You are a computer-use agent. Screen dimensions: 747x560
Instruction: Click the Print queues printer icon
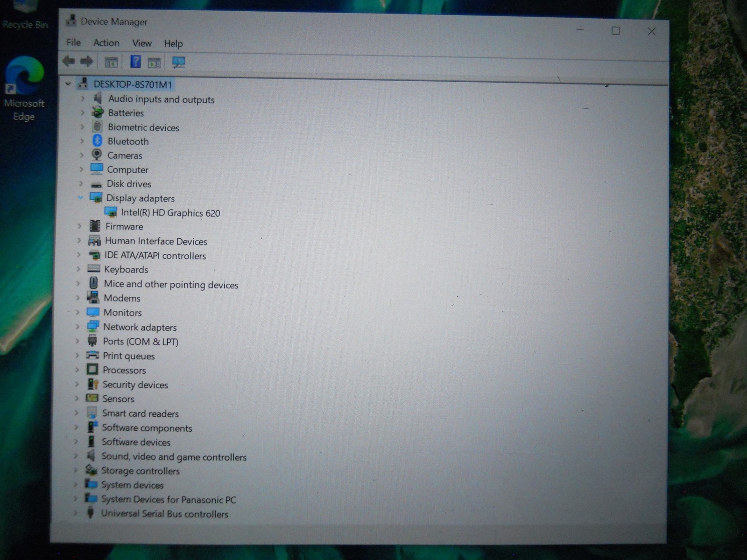(x=92, y=355)
